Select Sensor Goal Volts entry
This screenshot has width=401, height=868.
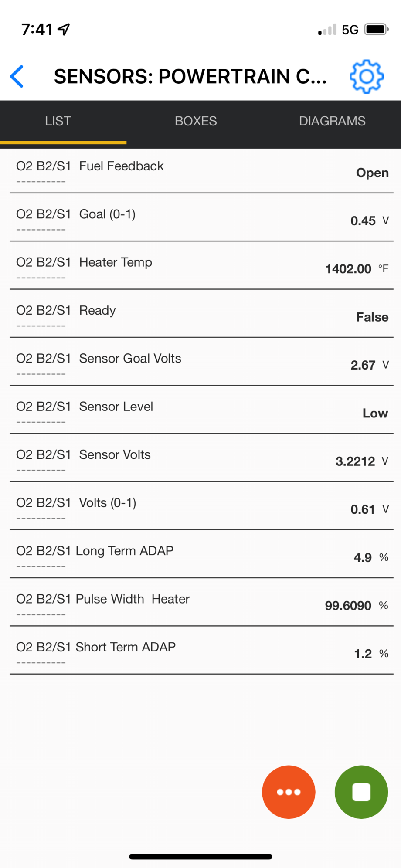pos(200,363)
